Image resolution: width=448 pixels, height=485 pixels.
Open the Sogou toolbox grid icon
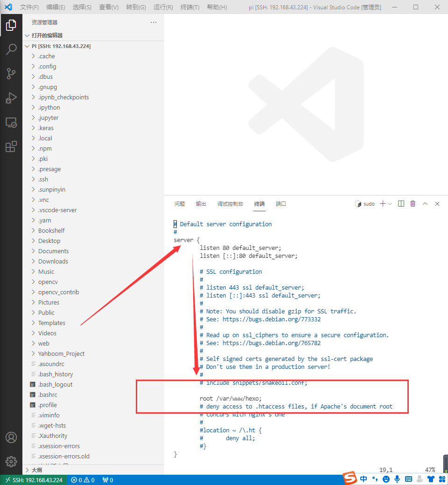click(x=442, y=479)
